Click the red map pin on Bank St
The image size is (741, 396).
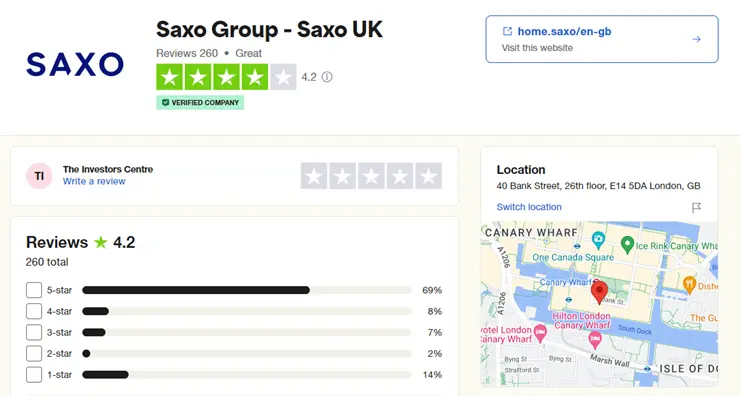click(599, 291)
